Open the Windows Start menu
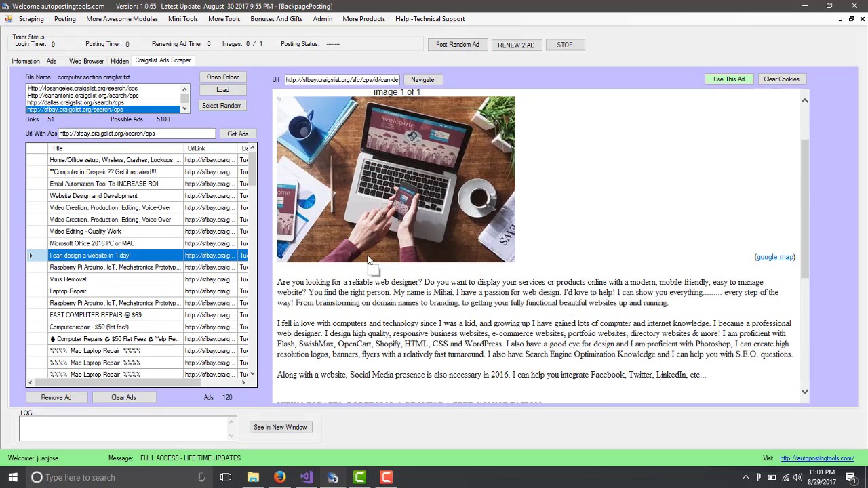The height and width of the screenshot is (488, 868). [x=12, y=477]
